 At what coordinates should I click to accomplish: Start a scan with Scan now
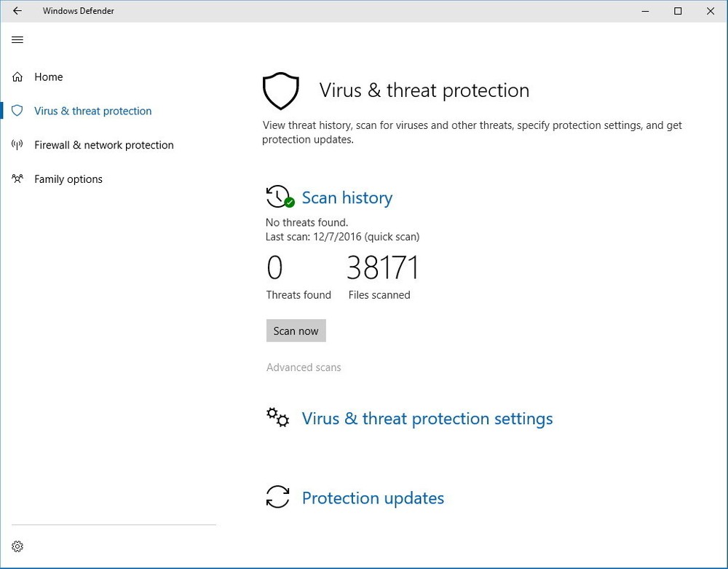point(296,331)
